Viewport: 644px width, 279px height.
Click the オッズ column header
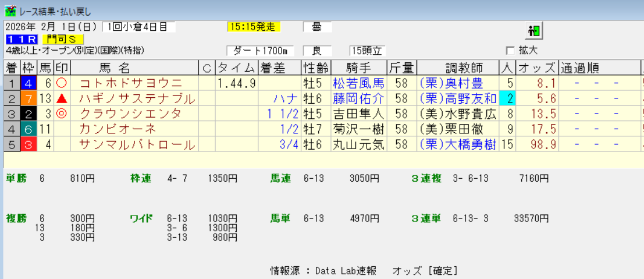536,68
